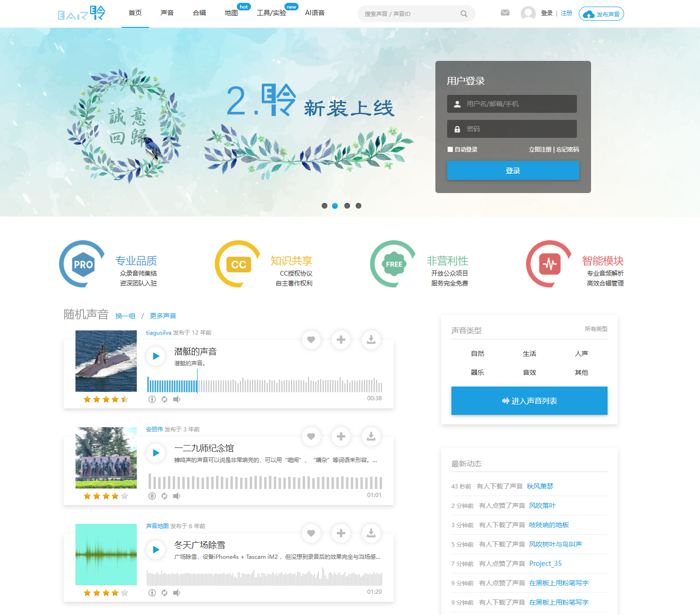The image size is (700, 615).
Task: Select the 音效 sound category
Action: click(x=529, y=372)
